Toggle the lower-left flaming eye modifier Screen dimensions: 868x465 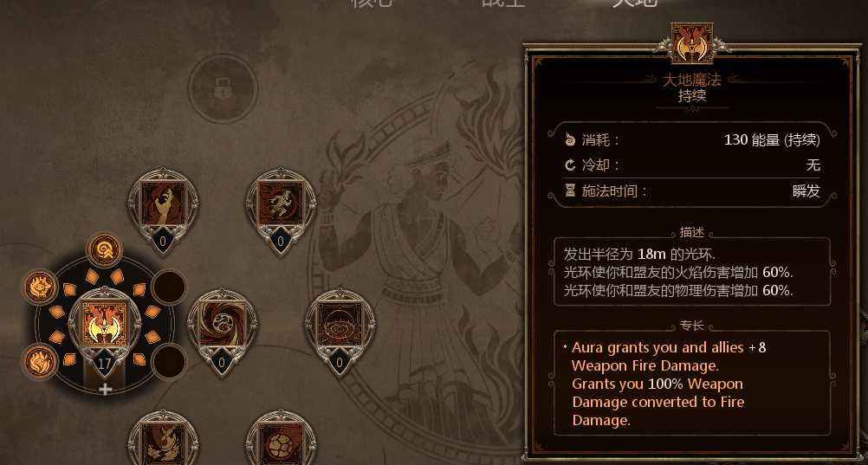(40, 361)
